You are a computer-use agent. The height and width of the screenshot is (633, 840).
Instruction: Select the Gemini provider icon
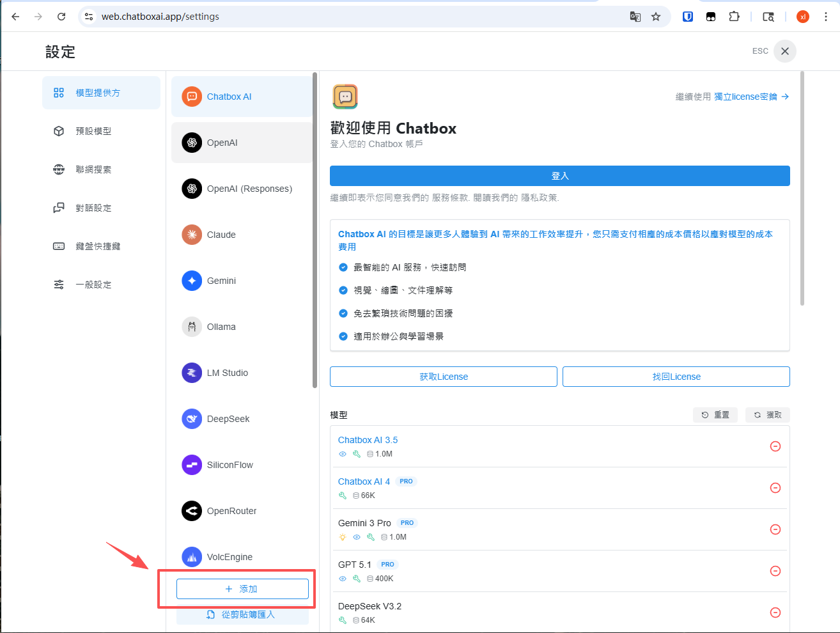pos(192,281)
